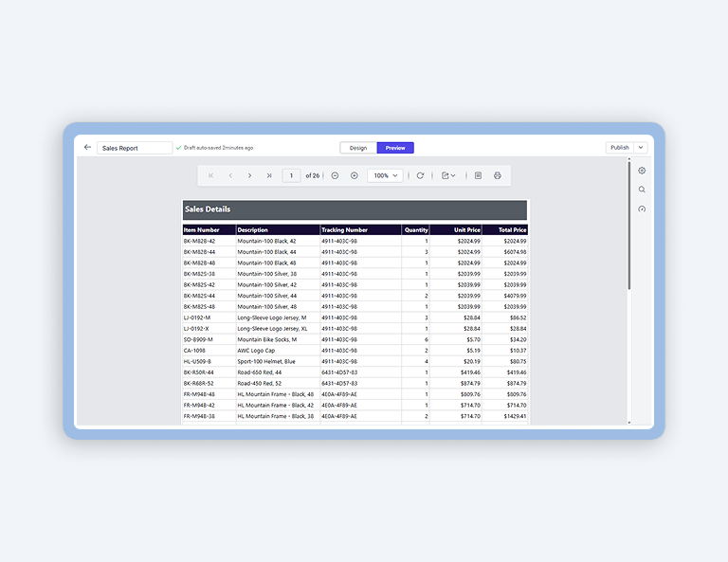Open the lowest right sidebar icon

642,208
